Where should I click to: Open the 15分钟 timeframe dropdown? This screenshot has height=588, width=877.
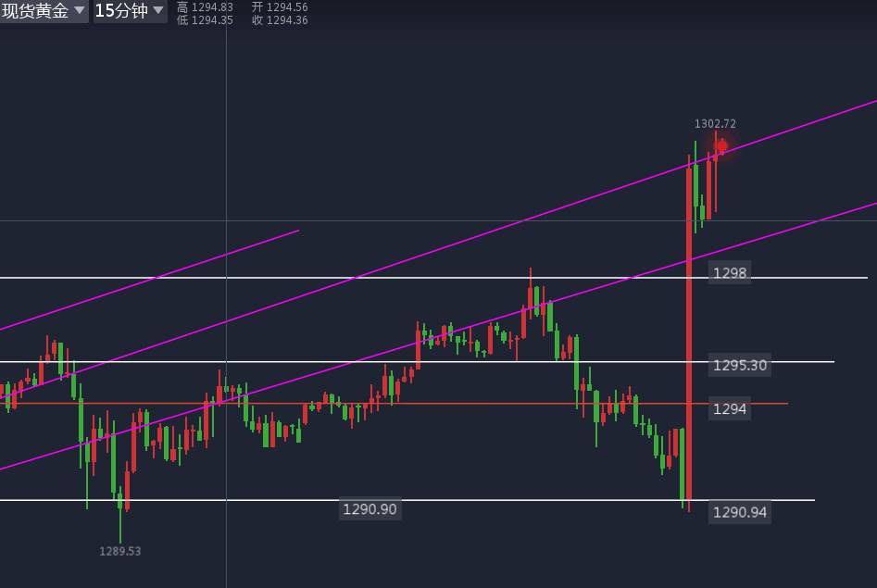(x=130, y=10)
